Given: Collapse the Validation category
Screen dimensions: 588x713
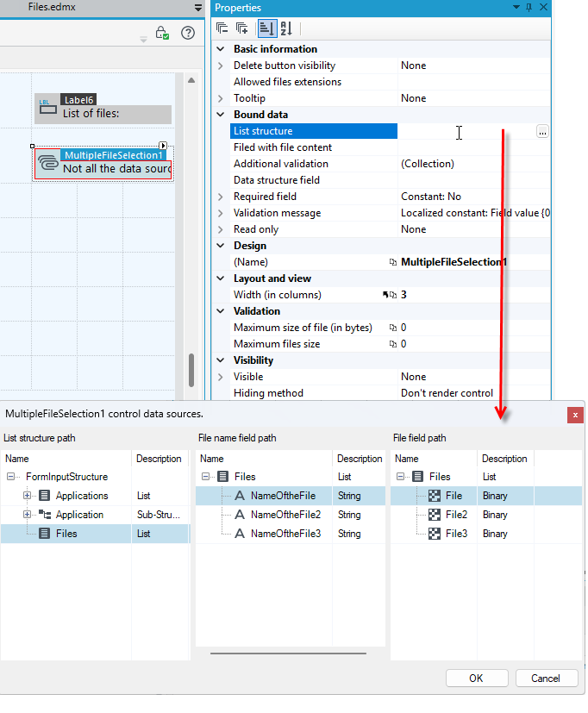Looking at the screenshot, I should [x=221, y=311].
